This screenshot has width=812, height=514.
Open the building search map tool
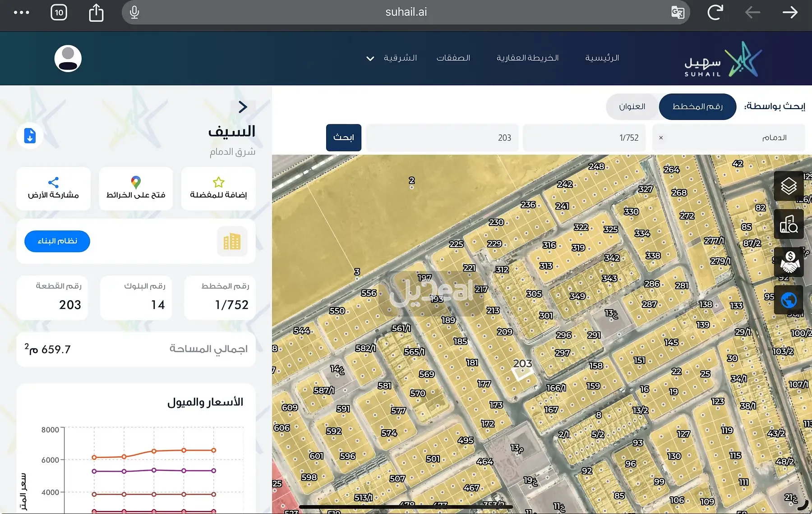789,224
